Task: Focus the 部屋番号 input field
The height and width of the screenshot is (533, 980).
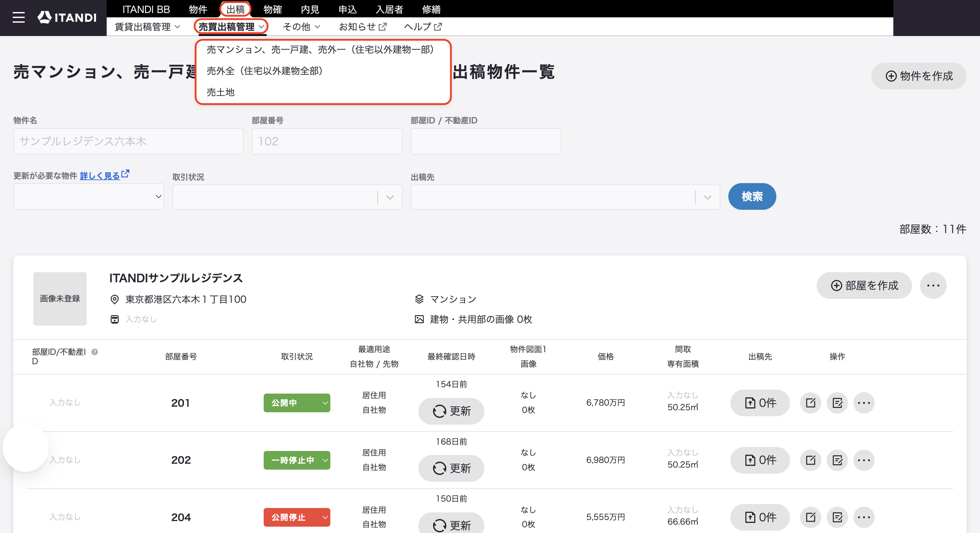Action: pyautogui.click(x=327, y=141)
